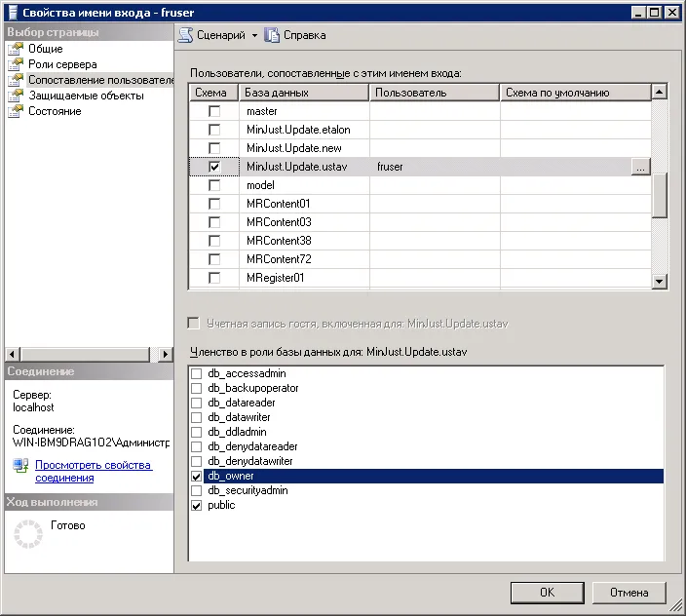Click the Состояние page icon
Viewport: 686px width, 616px height.
pyautogui.click(x=16, y=111)
